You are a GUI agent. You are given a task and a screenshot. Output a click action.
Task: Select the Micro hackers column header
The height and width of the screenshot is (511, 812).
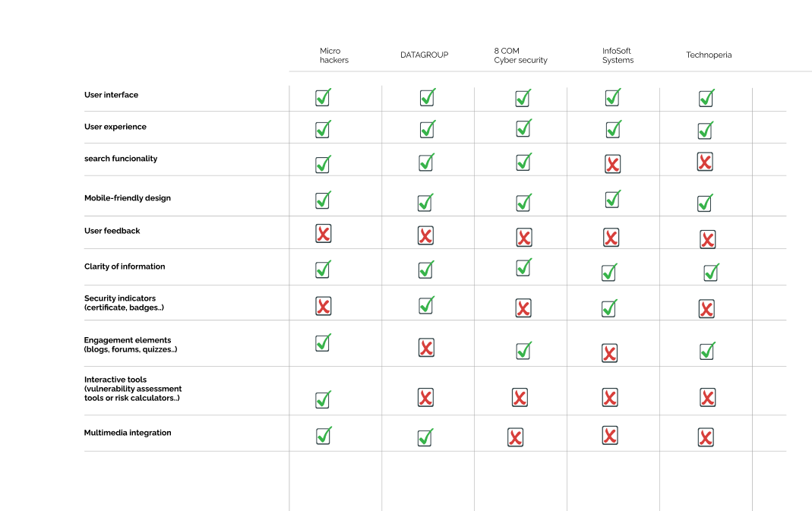pyautogui.click(x=333, y=55)
